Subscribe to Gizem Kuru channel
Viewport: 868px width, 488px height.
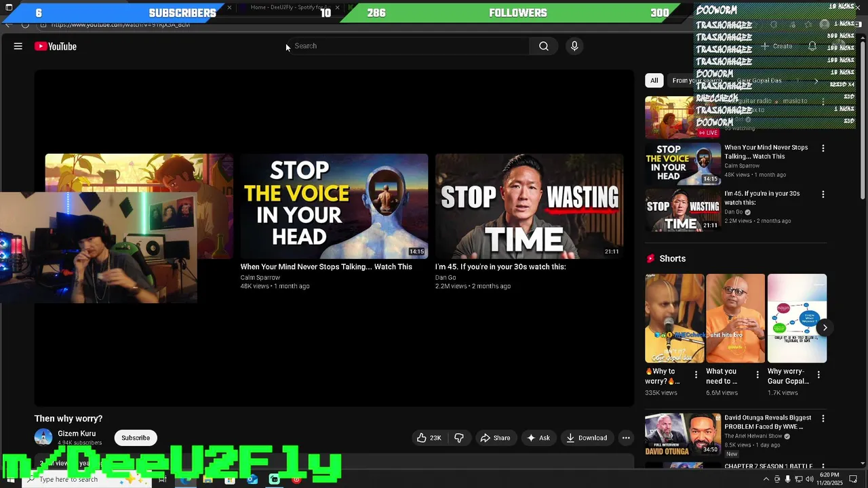[136, 438]
